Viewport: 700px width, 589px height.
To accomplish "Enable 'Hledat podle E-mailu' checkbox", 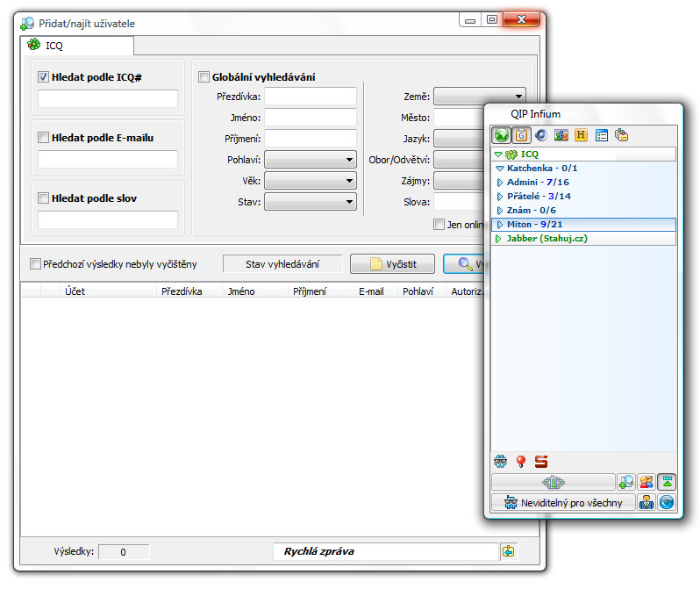I will click(43, 137).
